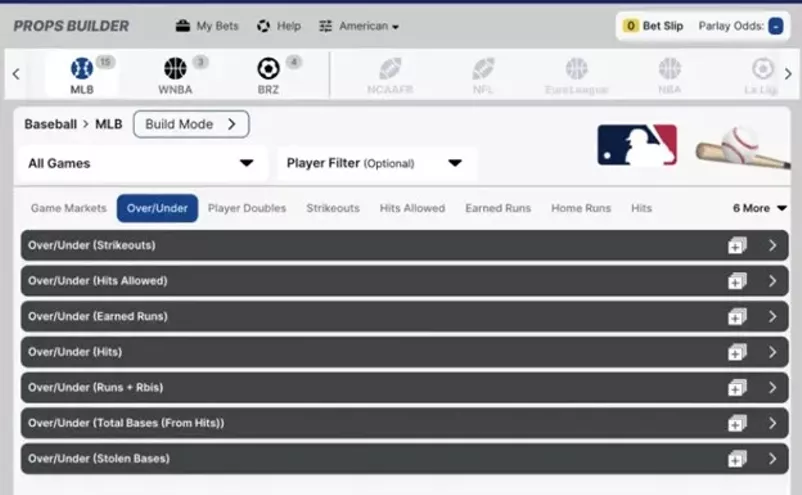
Task: Expand chevron for Over/Under (Total Bases)
Action: coord(772,423)
